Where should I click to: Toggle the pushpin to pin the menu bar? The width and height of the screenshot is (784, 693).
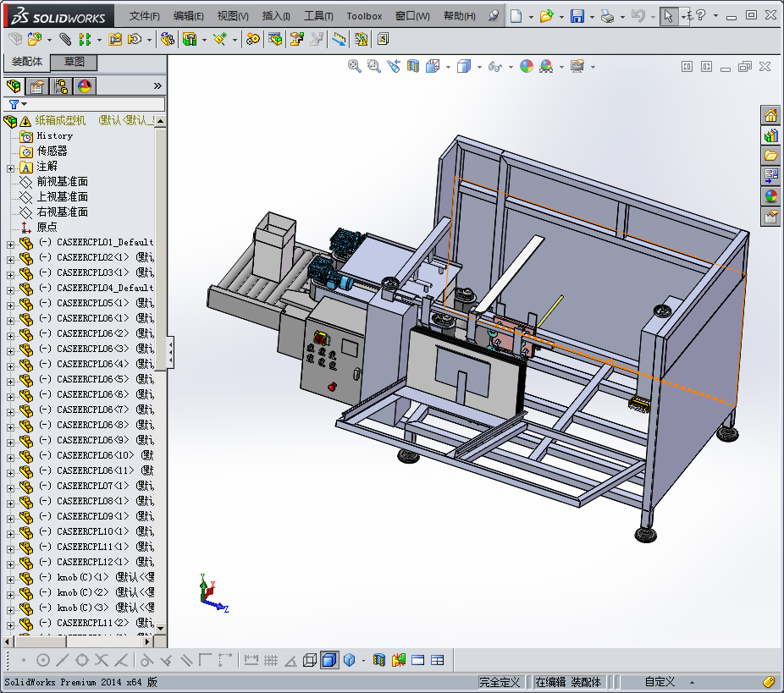[494, 15]
